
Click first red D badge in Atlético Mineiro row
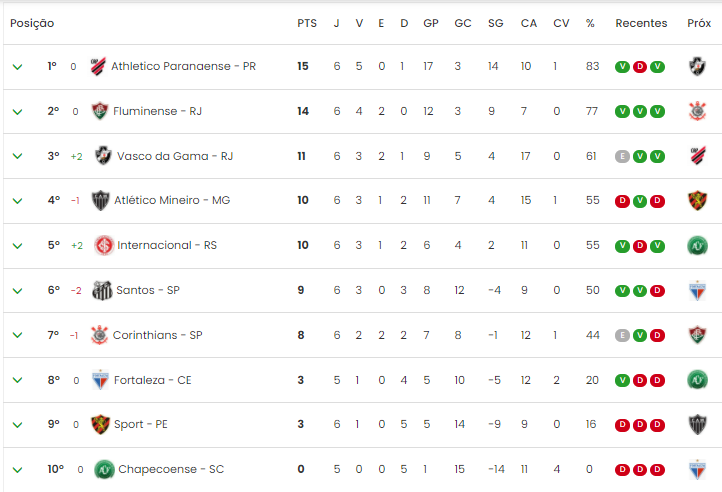pyautogui.click(x=622, y=201)
